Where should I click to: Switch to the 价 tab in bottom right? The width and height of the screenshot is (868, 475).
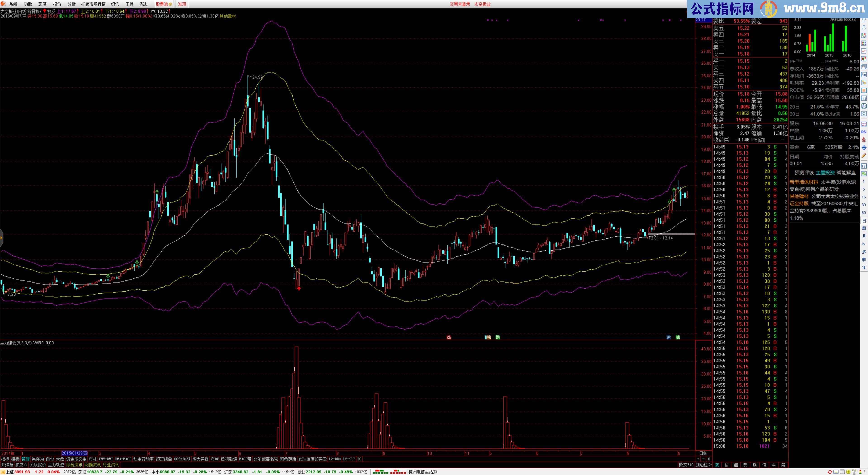[x=726, y=465]
